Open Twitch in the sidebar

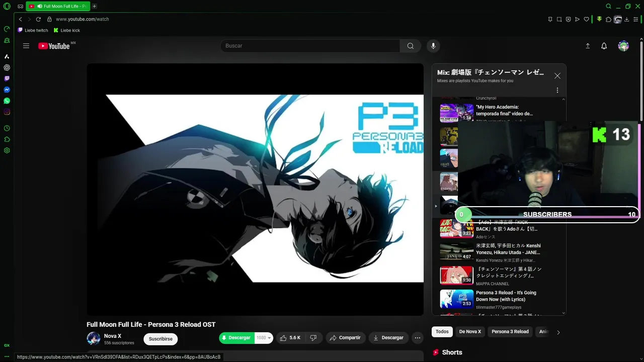(x=7, y=78)
